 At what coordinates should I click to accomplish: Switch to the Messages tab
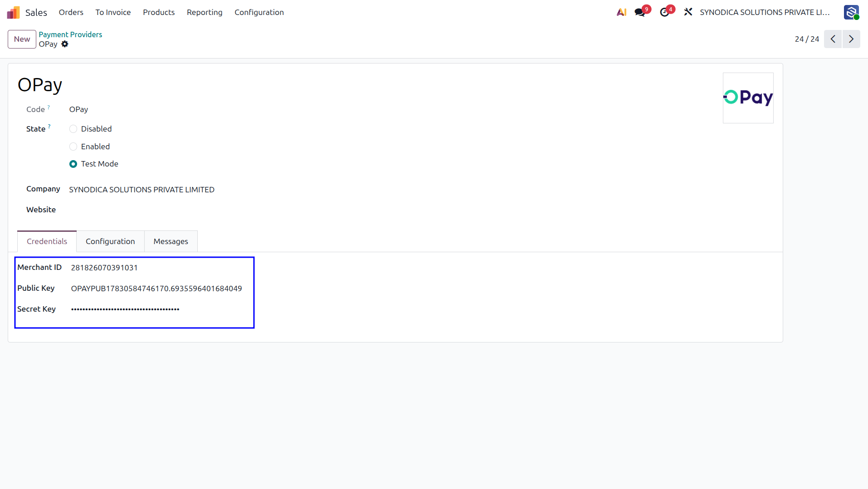pyautogui.click(x=171, y=241)
